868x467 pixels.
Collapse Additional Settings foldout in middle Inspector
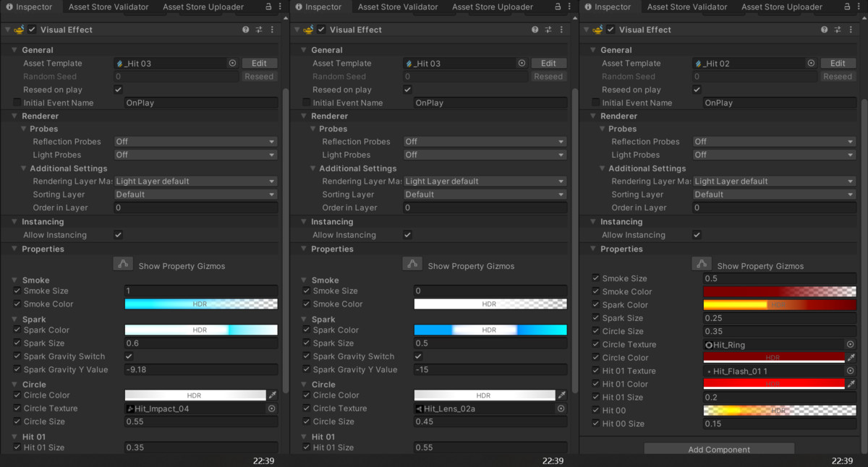313,168
